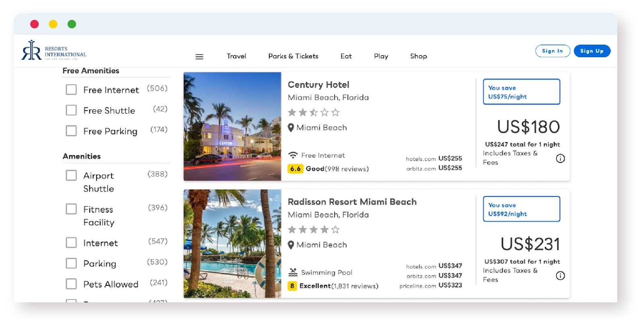Click the Century Hotel location pin icon
The image size is (644, 329).
point(291,128)
